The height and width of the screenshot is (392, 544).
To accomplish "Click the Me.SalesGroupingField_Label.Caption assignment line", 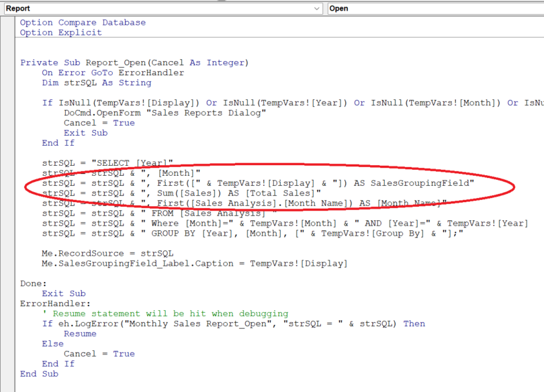I will [194, 264].
